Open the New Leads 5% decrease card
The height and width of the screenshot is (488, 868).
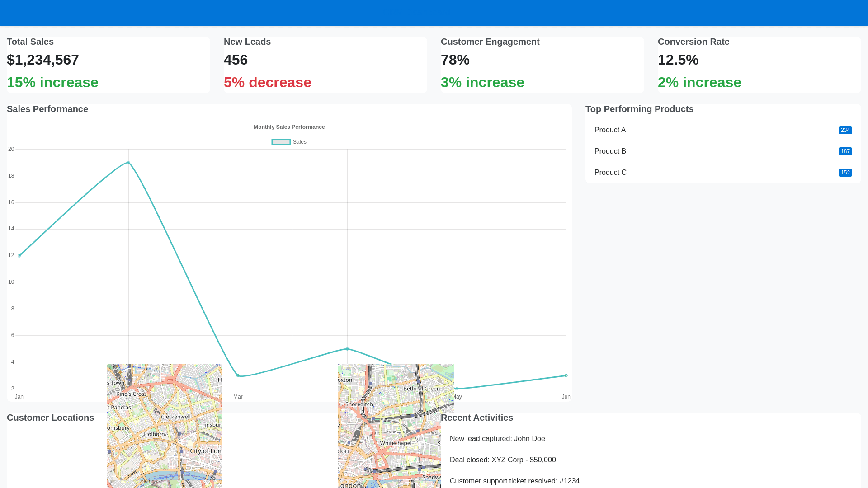(325, 65)
